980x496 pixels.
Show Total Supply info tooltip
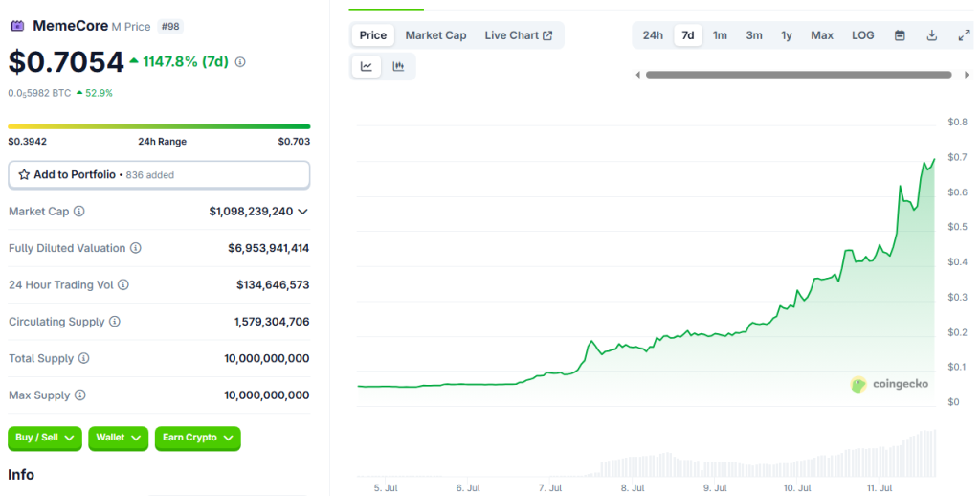click(x=83, y=358)
